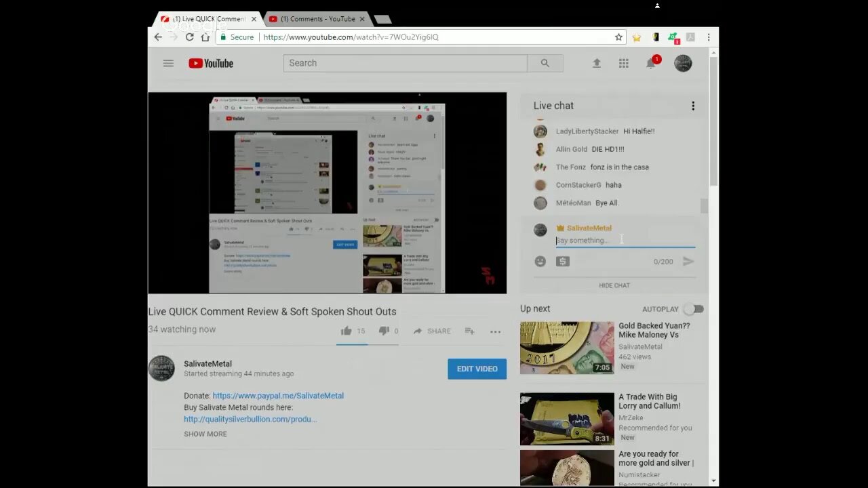Open A Trade With Big Lorry thumbnail
The width and height of the screenshot is (868, 488).
pyautogui.click(x=567, y=419)
